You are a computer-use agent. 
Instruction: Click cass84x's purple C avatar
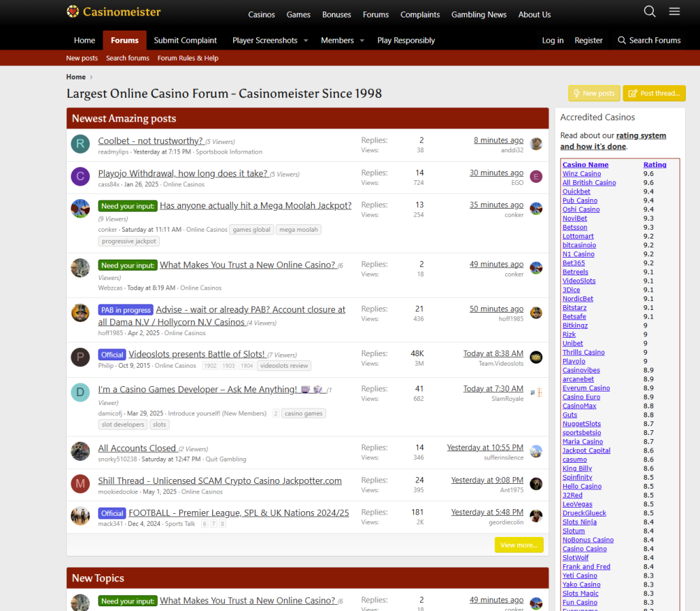pyautogui.click(x=80, y=177)
